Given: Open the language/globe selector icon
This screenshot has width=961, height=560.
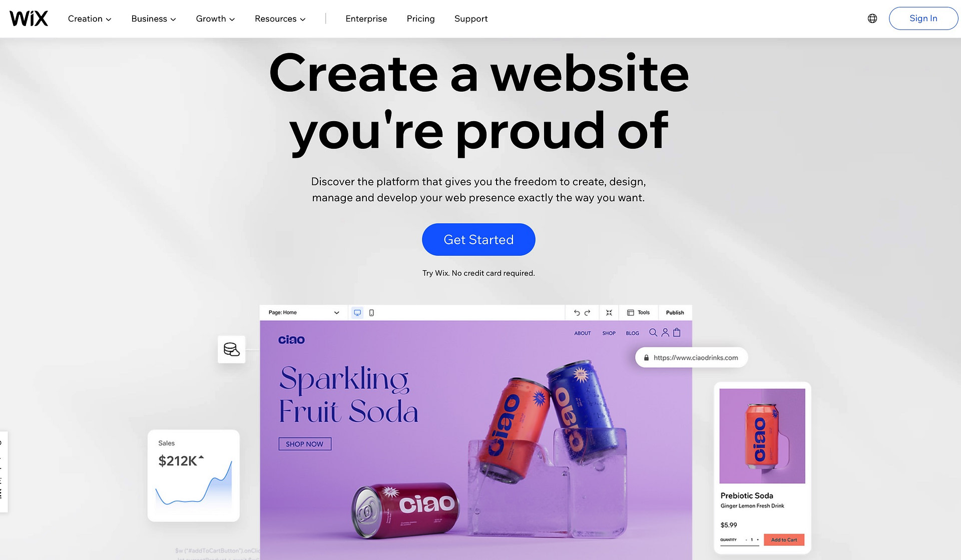Looking at the screenshot, I should 872,18.
